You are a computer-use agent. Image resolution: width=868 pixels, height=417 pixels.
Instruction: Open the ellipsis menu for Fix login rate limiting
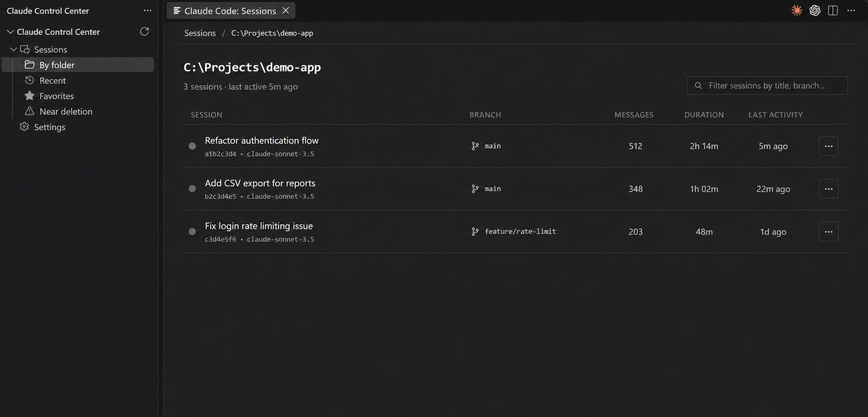pos(829,231)
